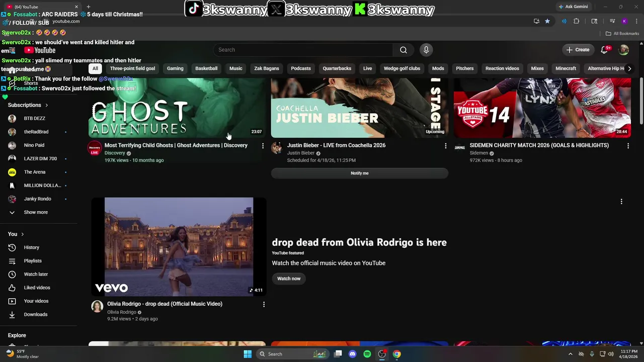Open Janky Rondo subscription channel
This screenshot has width=644, height=362.
pos(39,199)
